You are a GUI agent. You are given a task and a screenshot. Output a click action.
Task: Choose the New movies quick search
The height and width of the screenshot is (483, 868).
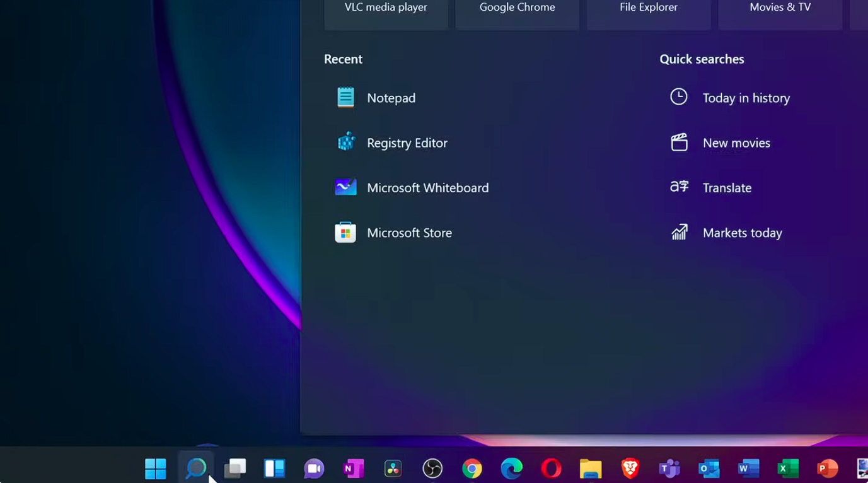point(720,143)
